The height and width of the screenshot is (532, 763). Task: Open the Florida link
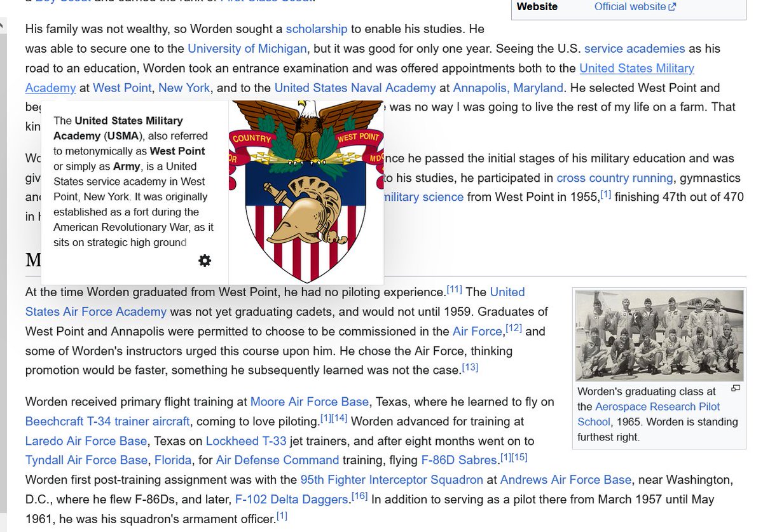[174, 460]
